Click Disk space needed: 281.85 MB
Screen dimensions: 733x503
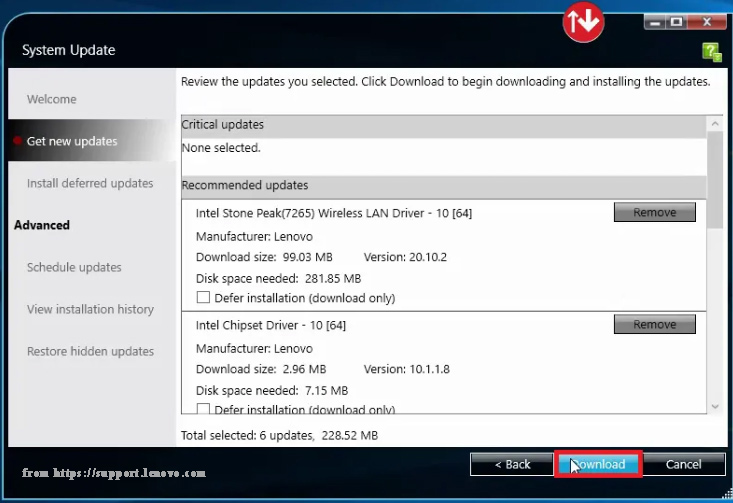[278, 279]
